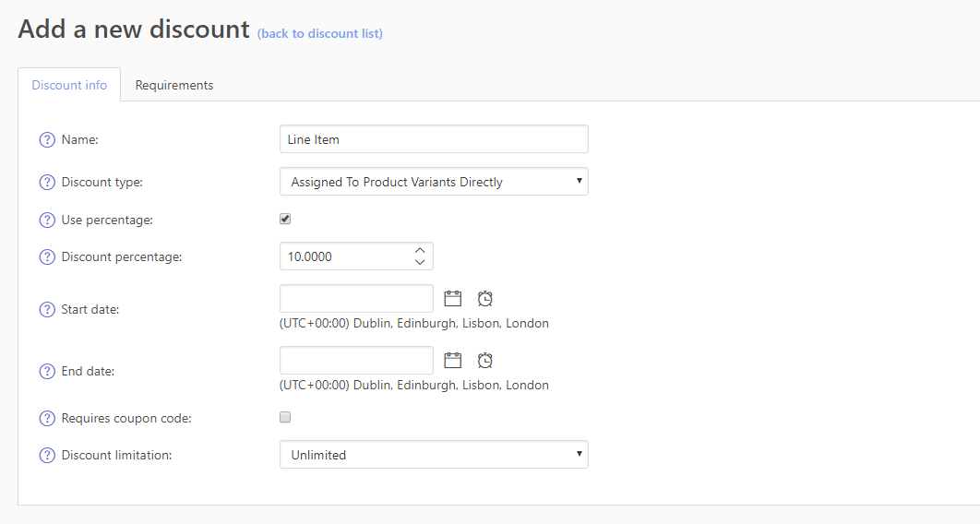
Task: Click the help icon beside Discount limitation
Action: 47,456
